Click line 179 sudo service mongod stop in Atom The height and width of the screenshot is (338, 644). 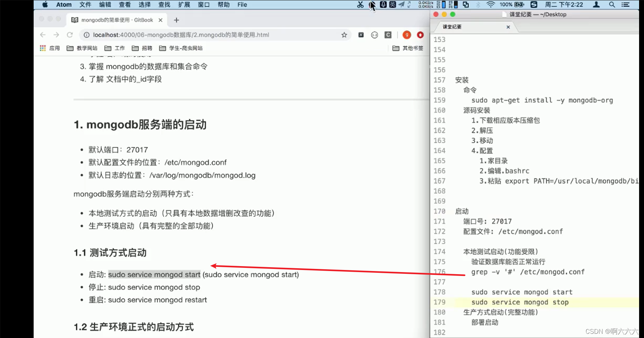(520, 302)
